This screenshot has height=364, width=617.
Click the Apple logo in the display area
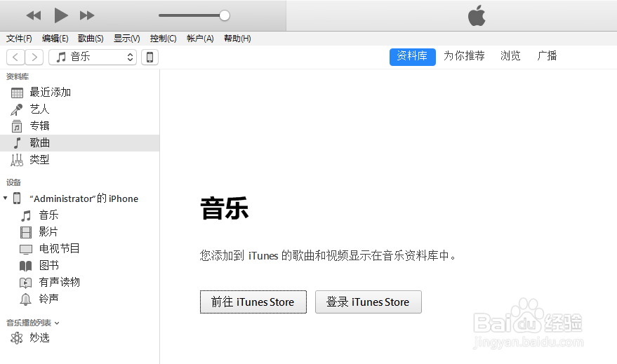click(x=477, y=15)
